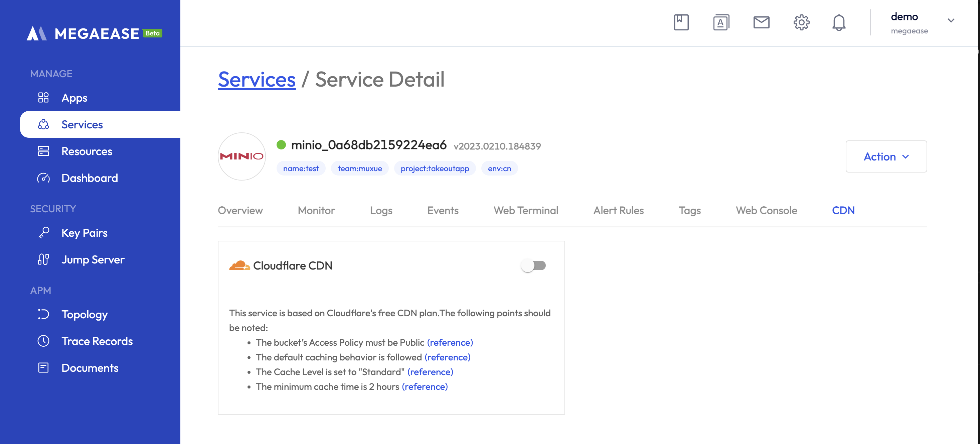This screenshot has width=980, height=444.
Task: Click the project:takeoutapp tag
Action: tap(435, 168)
